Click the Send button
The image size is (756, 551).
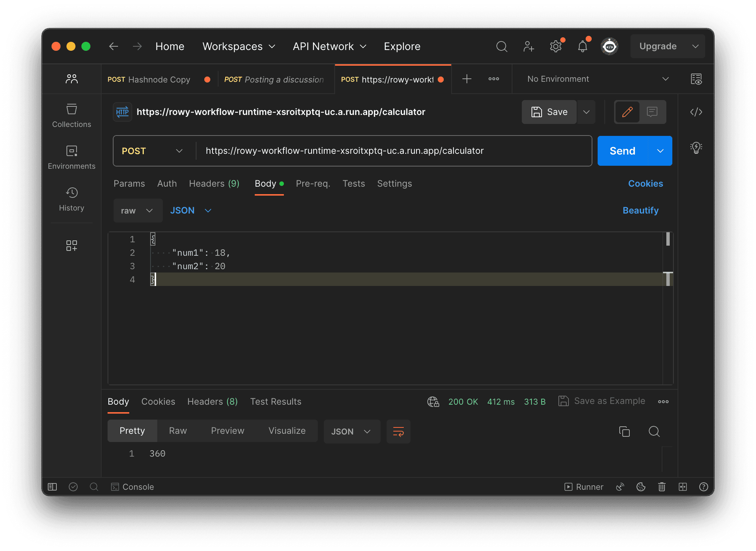622,151
